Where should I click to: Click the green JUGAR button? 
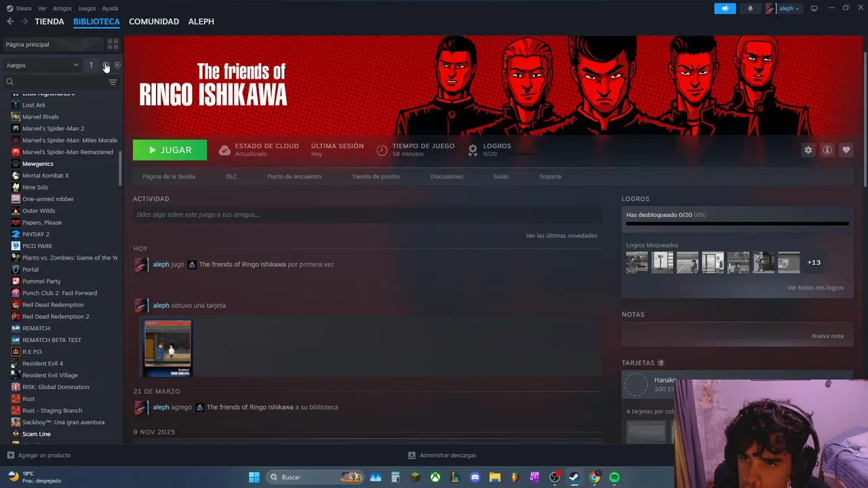[170, 150]
